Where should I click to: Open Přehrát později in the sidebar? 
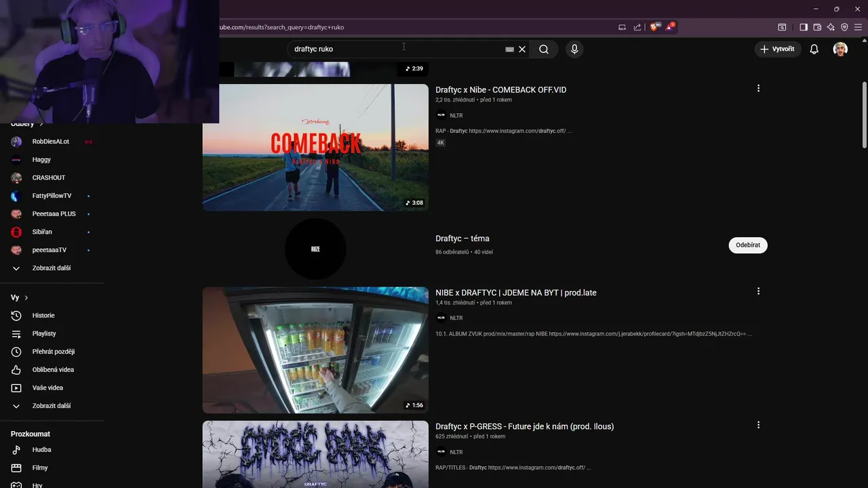point(53,352)
